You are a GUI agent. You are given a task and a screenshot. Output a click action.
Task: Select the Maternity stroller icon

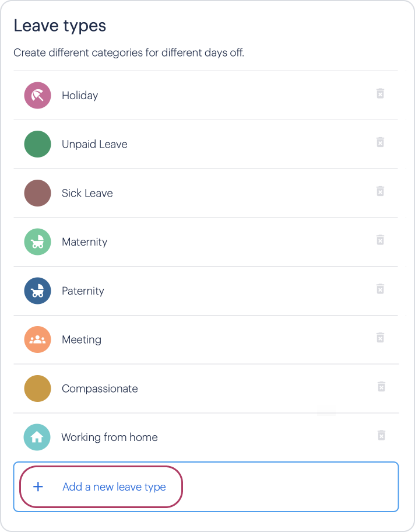click(38, 242)
